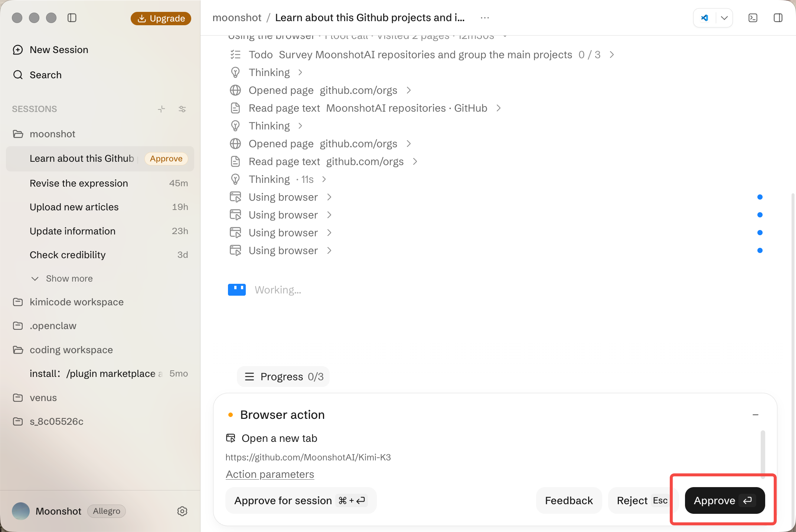Click the Browser action panel scrollbar

tap(763, 454)
